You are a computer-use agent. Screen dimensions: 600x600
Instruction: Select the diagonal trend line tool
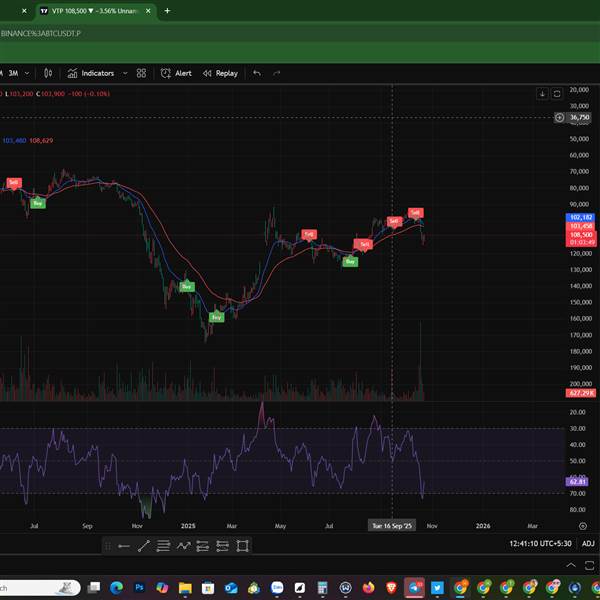[x=144, y=545]
